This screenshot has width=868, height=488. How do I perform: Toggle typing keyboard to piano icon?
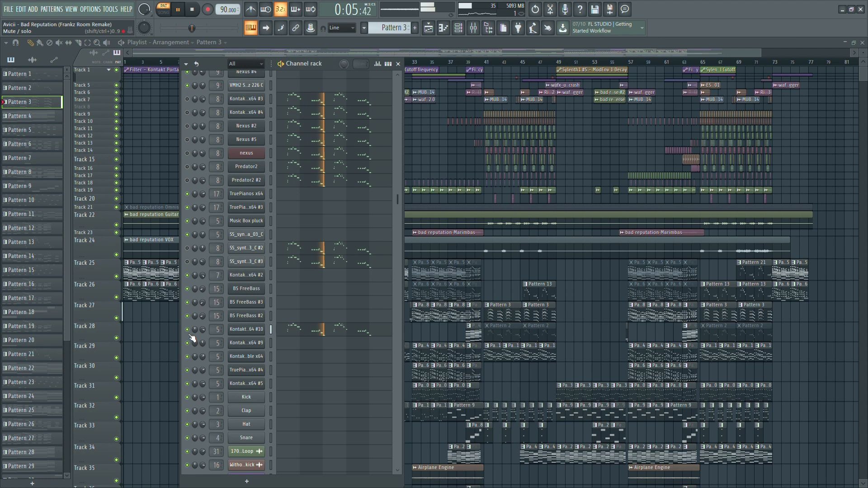coord(250,28)
